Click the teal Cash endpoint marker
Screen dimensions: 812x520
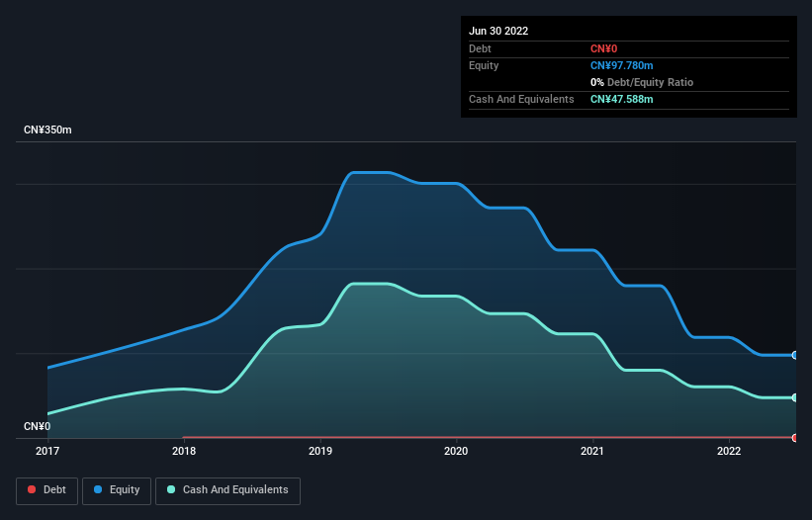coord(795,397)
